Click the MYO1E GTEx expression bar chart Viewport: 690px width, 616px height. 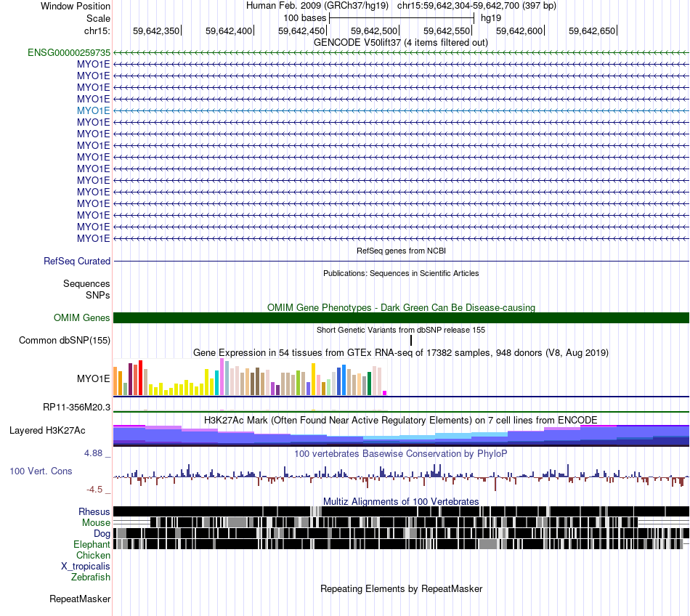250,377
